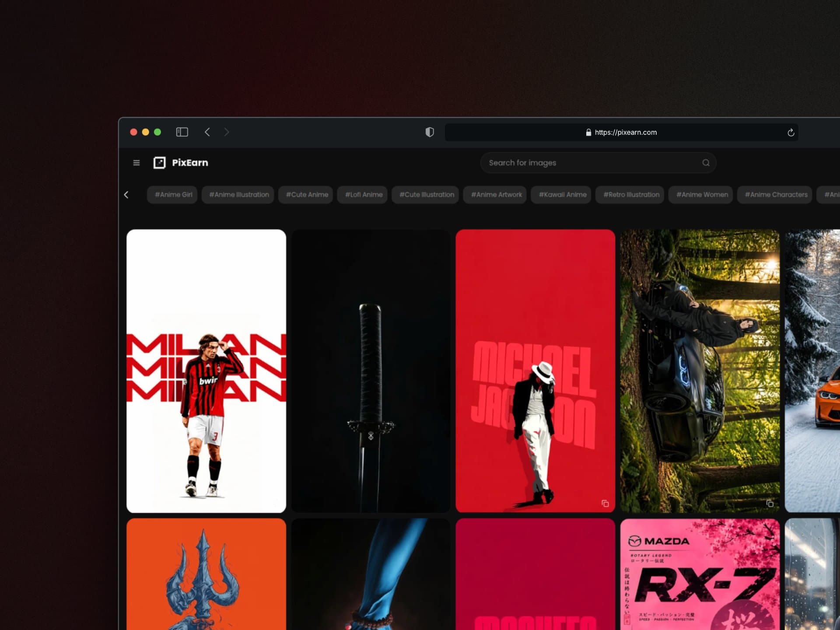The width and height of the screenshot is (840, 630).
Task: Go back with the browser back arrow
Action: click(x=207, y=132)
